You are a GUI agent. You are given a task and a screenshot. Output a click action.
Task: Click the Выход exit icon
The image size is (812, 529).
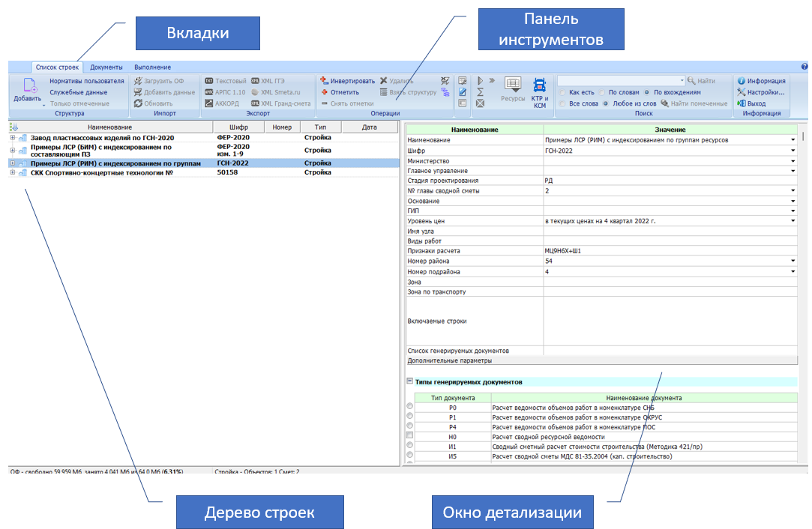pyautogui.click(x=741, y=103)
